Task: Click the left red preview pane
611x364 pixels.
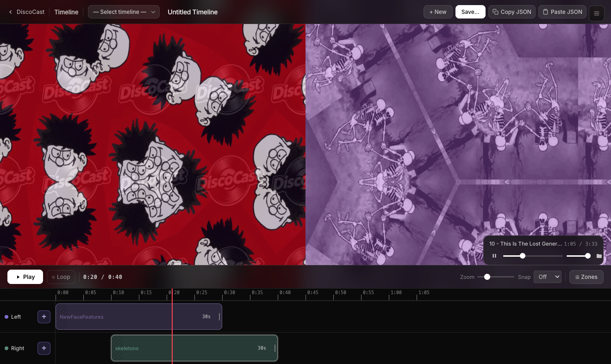Action: click(x=153, y=144)
